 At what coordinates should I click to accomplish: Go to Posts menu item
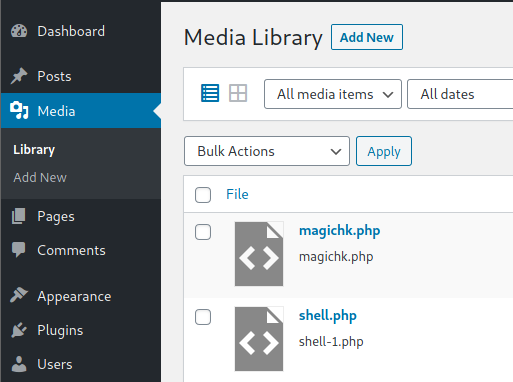(81, 76)
